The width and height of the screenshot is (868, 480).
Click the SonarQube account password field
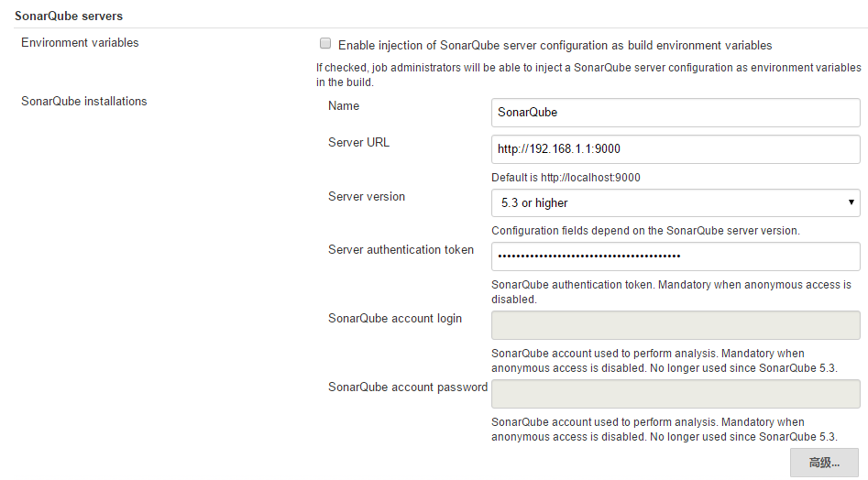coord(676,394)
